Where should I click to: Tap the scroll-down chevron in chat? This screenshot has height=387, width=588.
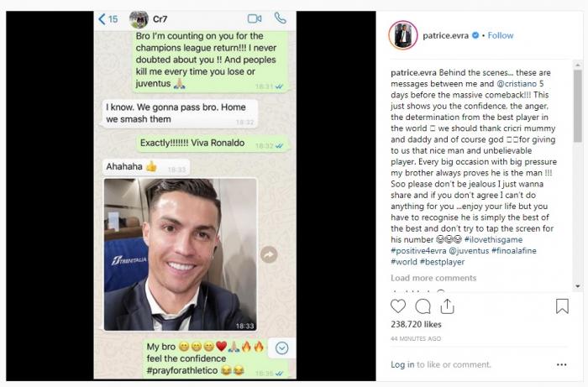(282, 348)
